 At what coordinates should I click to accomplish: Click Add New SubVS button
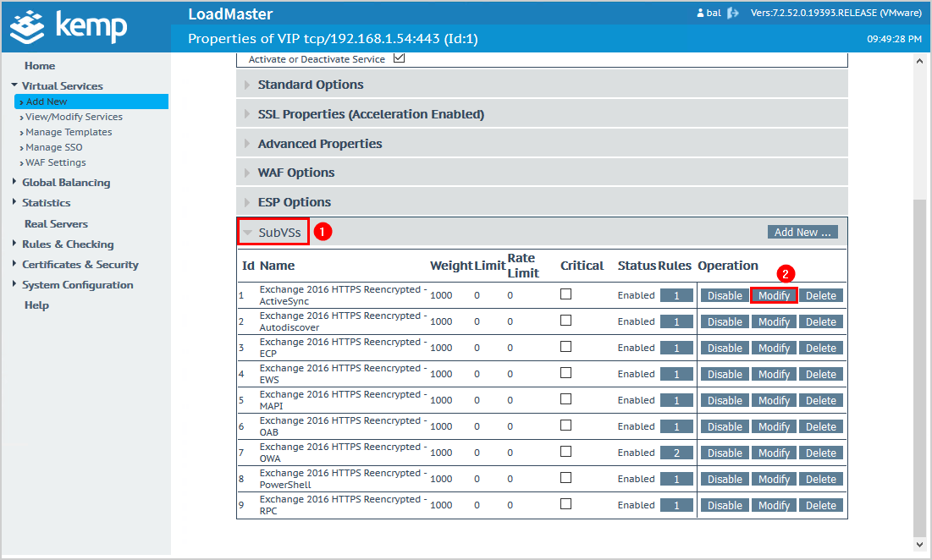point(802,232)
